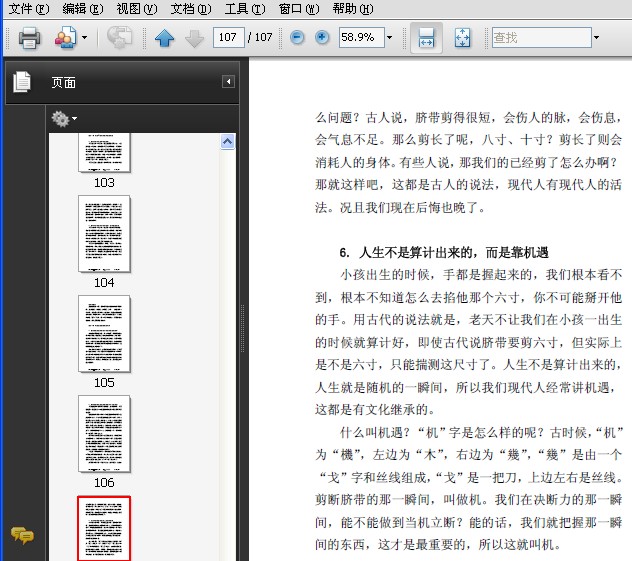Click the grayed next page down arrow
Viewport: 632px width, 561px height.
click(x=194, y=38)
